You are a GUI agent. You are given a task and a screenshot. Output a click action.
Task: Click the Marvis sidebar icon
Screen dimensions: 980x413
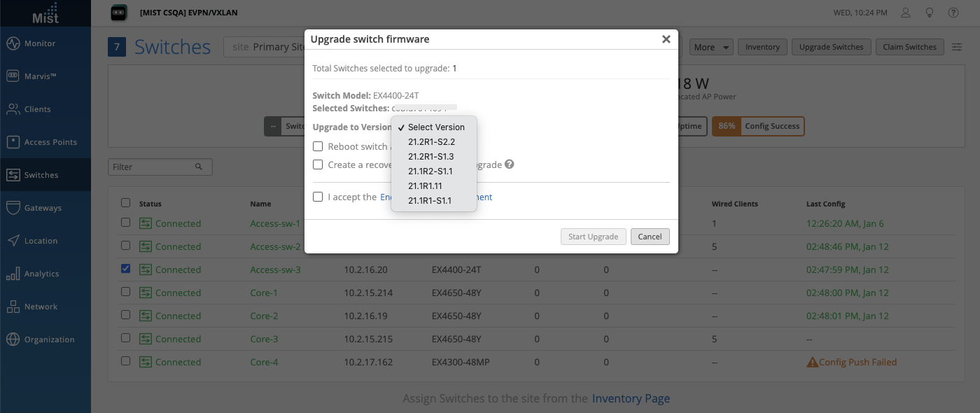point(13,76)
